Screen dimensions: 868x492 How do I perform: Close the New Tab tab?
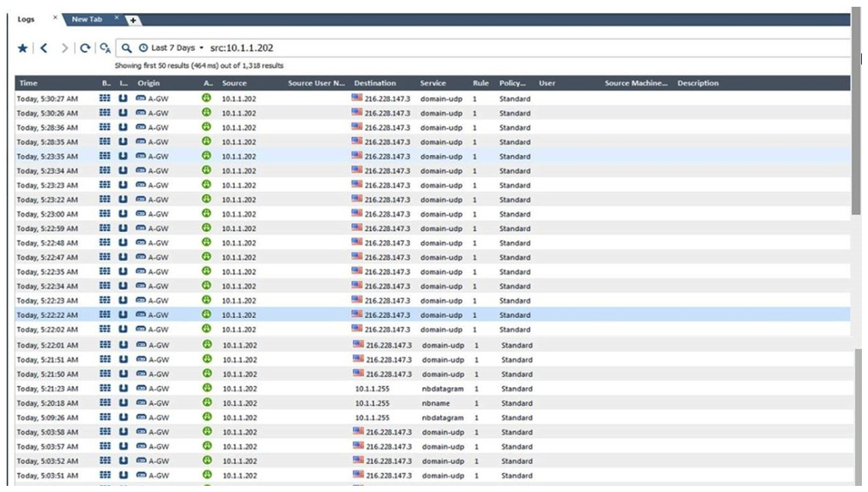pyautogui.click(x=116, y=18)
